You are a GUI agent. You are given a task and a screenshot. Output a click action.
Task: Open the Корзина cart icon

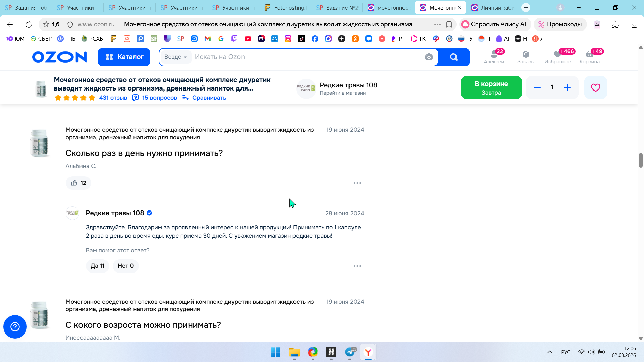coord(589,57)
